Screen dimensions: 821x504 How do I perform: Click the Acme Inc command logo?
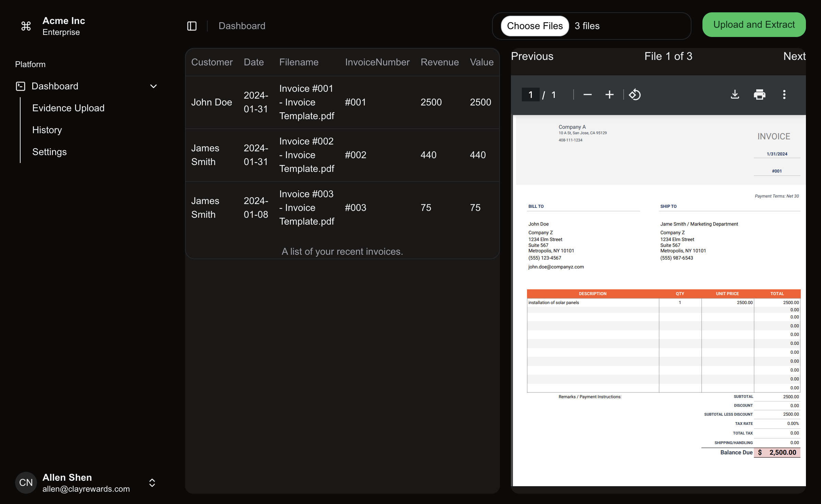[x=26, y=26]
